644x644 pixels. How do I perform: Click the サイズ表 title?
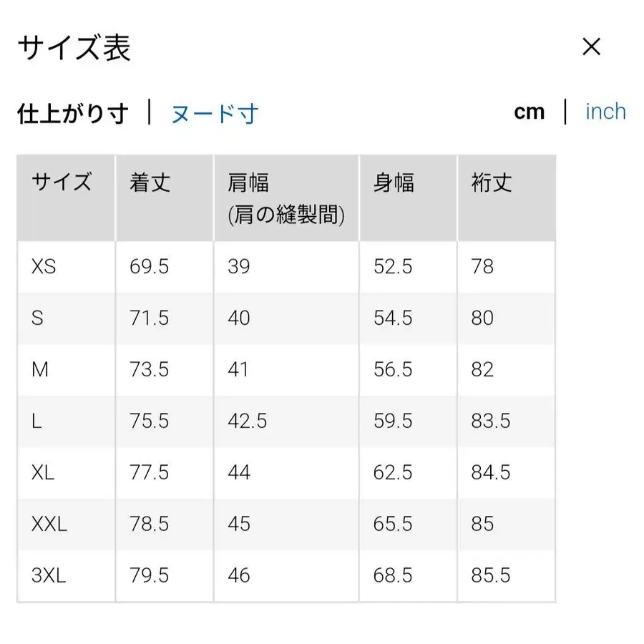74,47
